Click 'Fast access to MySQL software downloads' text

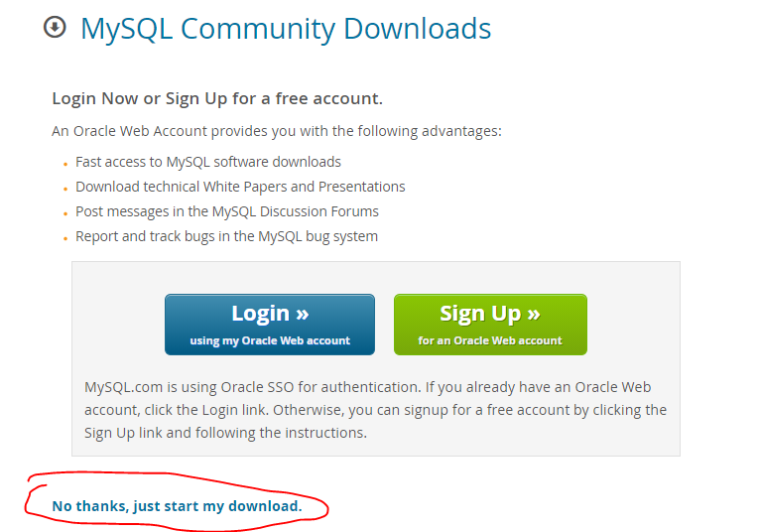click(x=208, y=162)
